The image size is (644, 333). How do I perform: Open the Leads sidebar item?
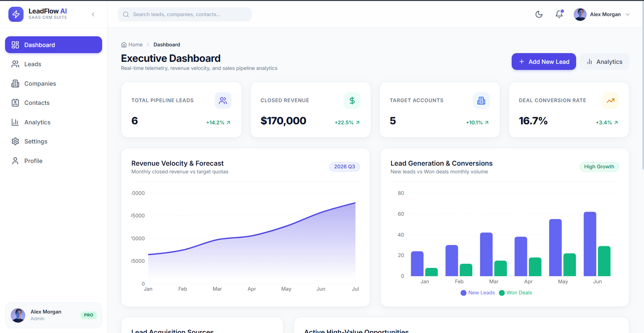[x=53, y=64]
